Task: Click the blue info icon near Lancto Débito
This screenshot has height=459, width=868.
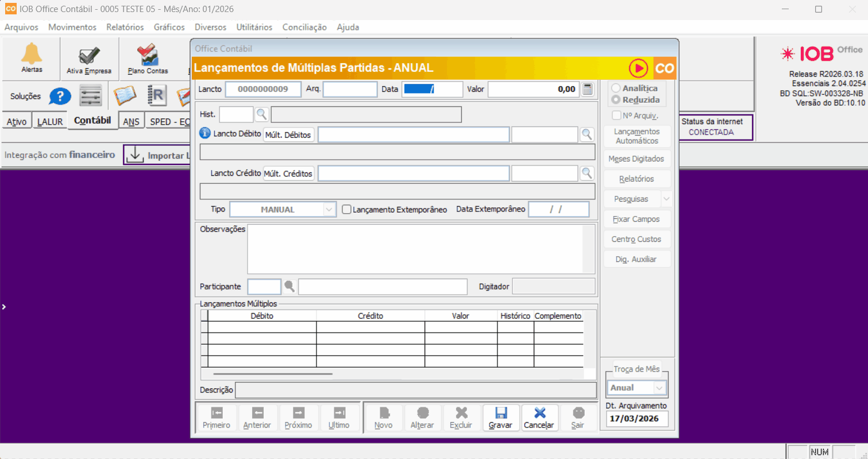Action: click(x=205, y=134)
